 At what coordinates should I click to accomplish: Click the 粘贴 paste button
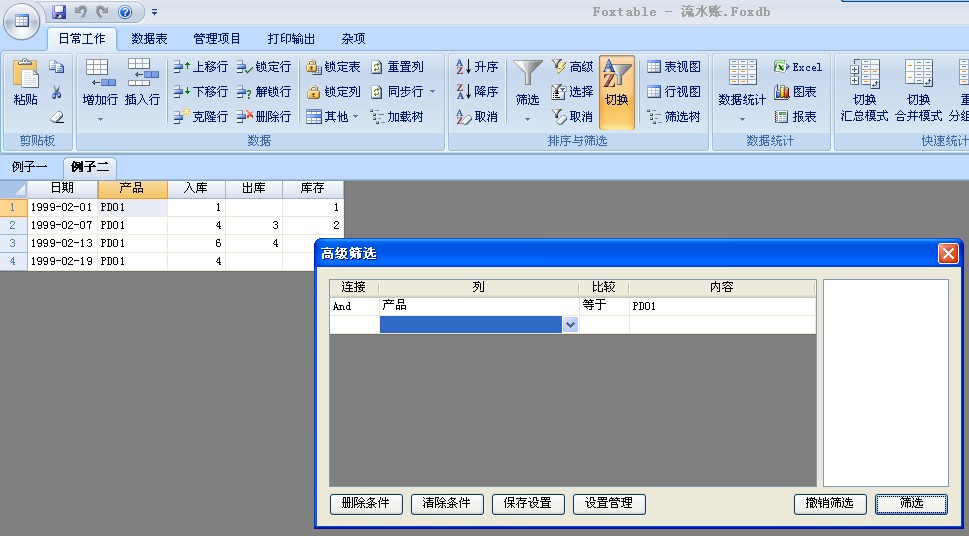(25, 82)
